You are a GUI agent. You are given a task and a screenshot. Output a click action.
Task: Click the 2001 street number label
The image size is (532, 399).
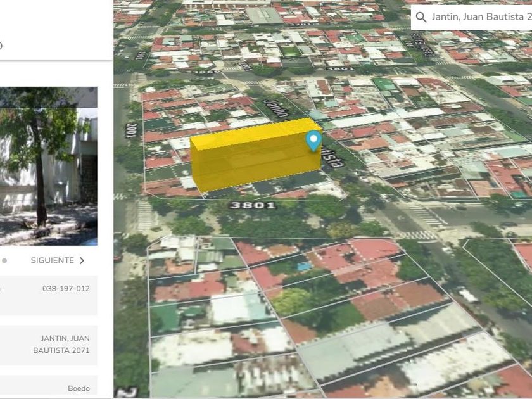tap(131, 130)
